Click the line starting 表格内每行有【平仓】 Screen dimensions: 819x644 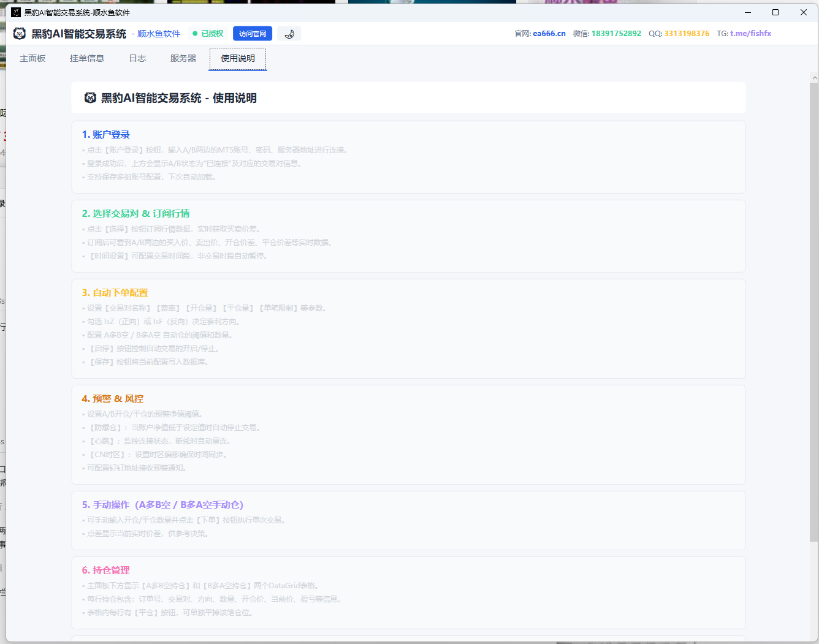point(167,613)
